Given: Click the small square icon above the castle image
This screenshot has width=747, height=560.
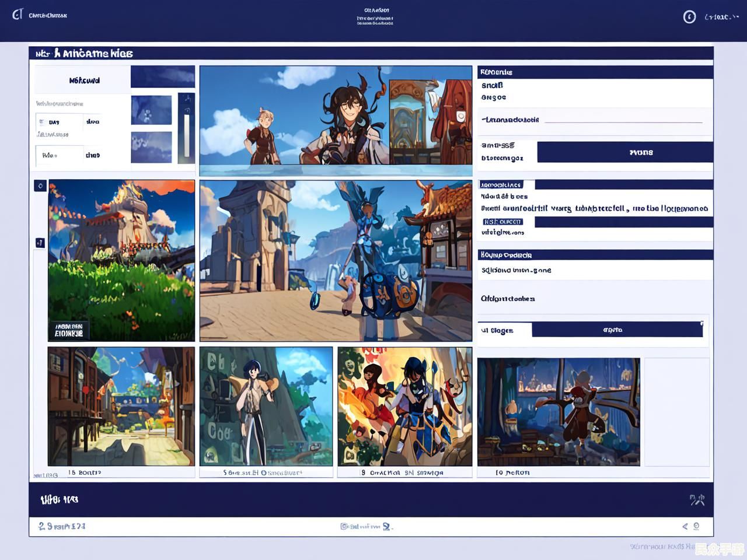Looking at the screenshot, I should [40, 186].
